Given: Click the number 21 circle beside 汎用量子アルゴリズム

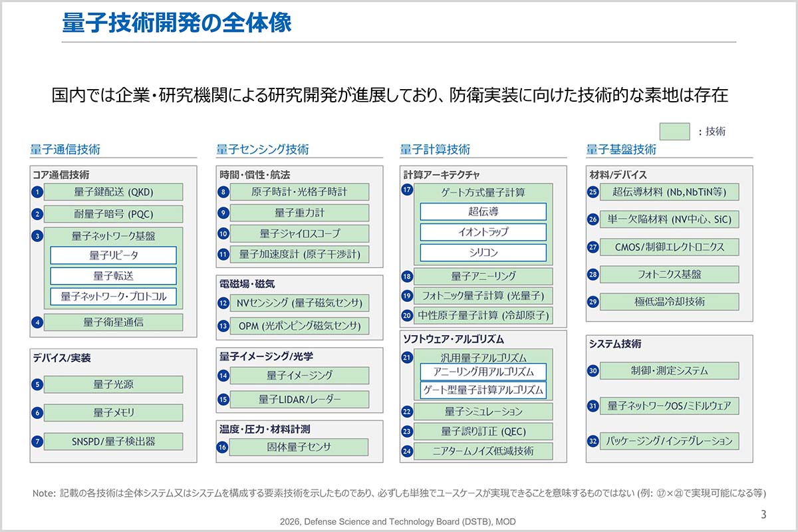Looking at the screenshot, I should tap(408, 357).
